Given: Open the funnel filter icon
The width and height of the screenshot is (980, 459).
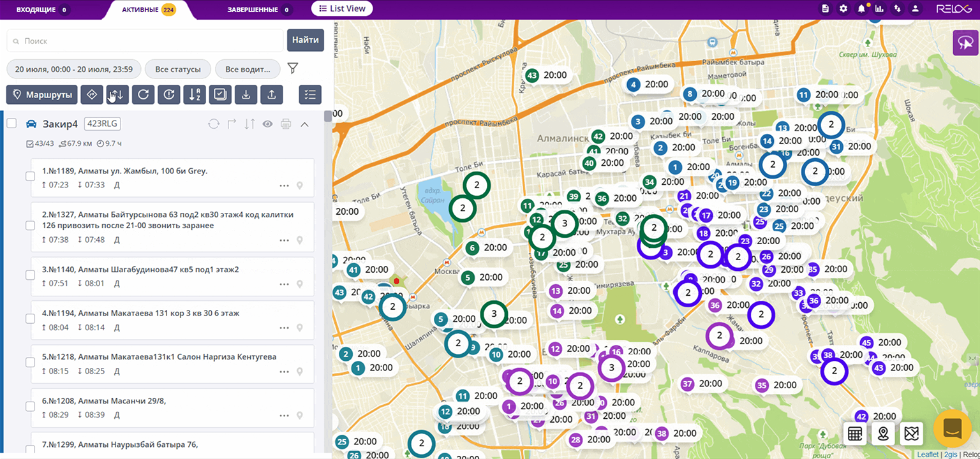Looking at the screenshot, I should click(292, 68).
